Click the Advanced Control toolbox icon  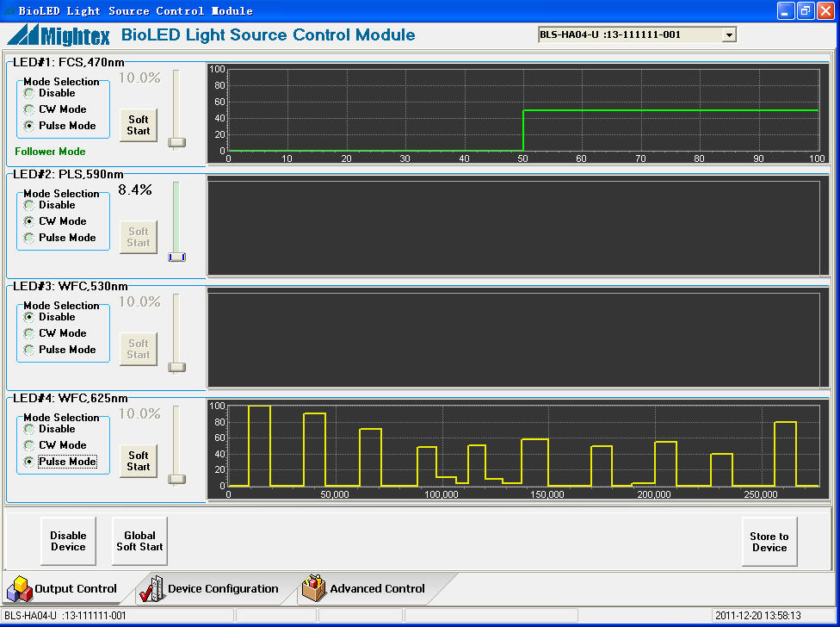pos(312,589)
